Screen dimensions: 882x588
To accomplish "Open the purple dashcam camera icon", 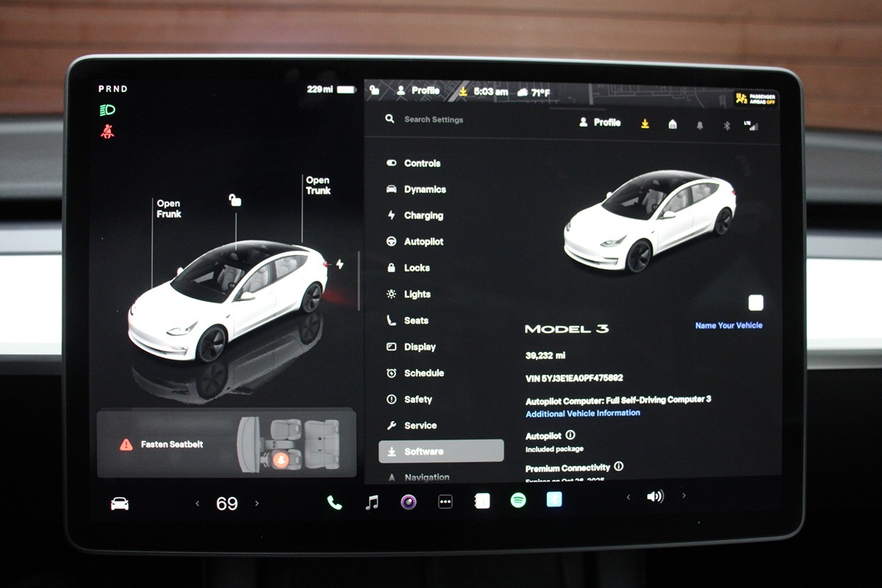I will pos(409,502).
